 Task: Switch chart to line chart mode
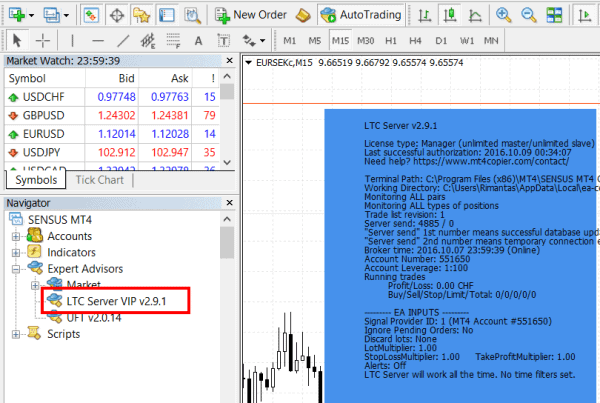475,15
